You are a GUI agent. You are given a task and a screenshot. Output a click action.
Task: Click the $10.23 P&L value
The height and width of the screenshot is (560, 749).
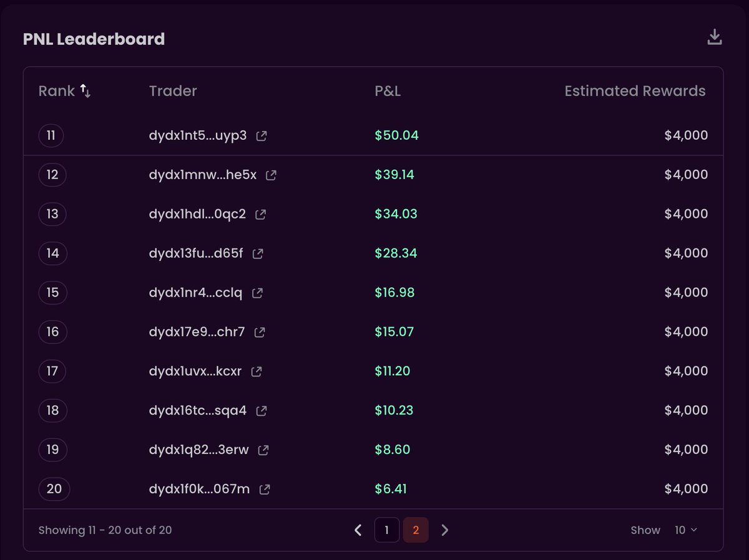coord(394,411)
